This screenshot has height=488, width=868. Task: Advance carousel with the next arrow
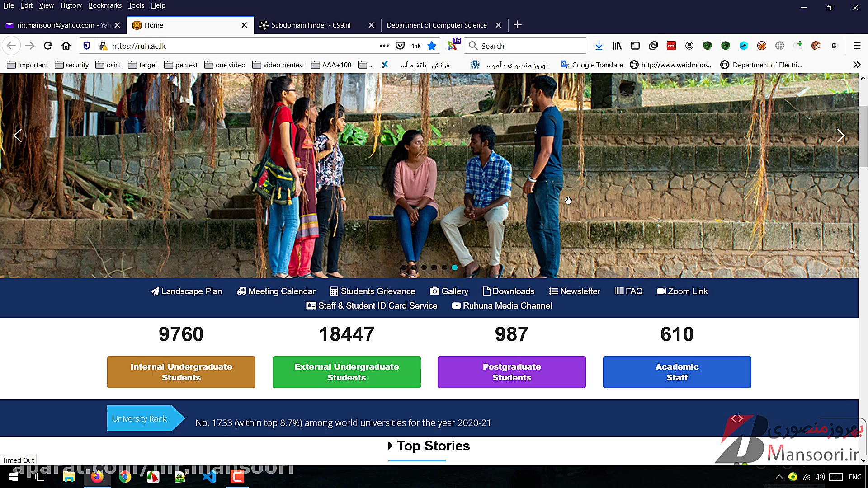coord(840,136)
